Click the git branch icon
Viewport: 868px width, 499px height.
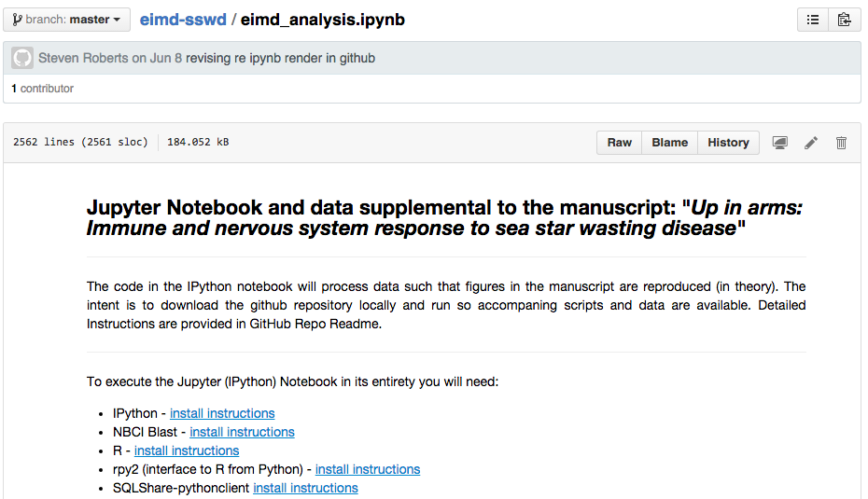[17, 20]
